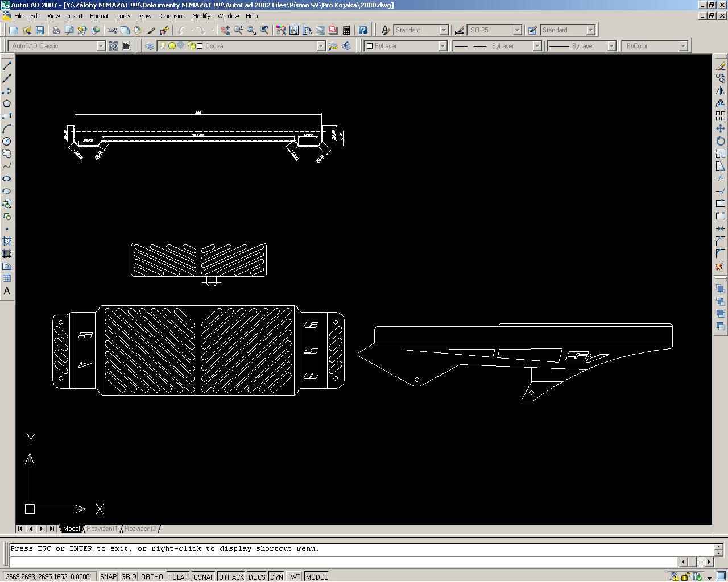
Task: Open the ByLayer color control dropdown
Action: tap(442, 46)
